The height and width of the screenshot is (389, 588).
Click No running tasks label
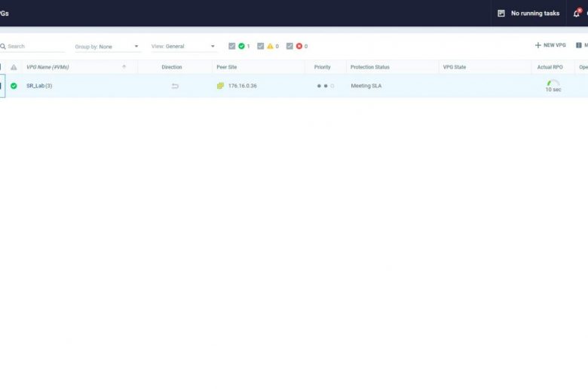coord(535,14)
